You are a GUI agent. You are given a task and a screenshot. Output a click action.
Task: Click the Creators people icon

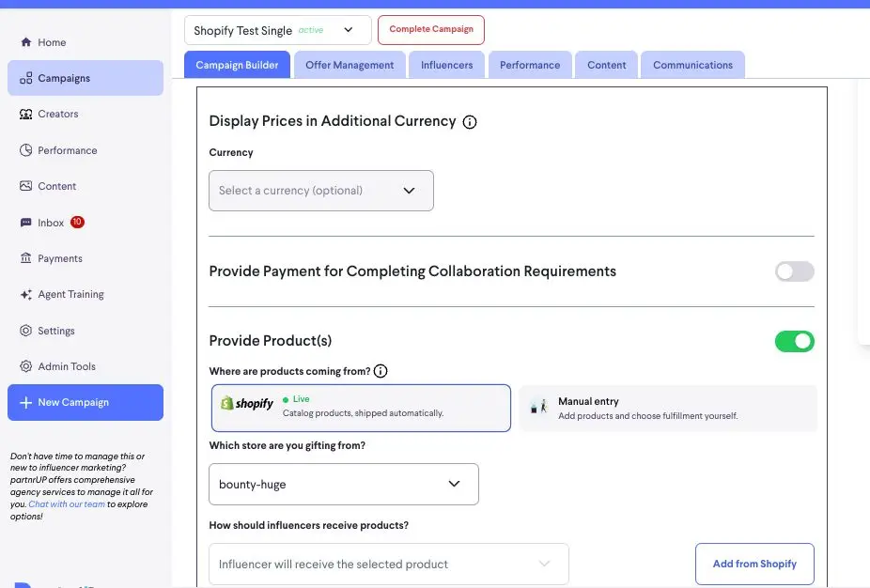click(25, 115)
